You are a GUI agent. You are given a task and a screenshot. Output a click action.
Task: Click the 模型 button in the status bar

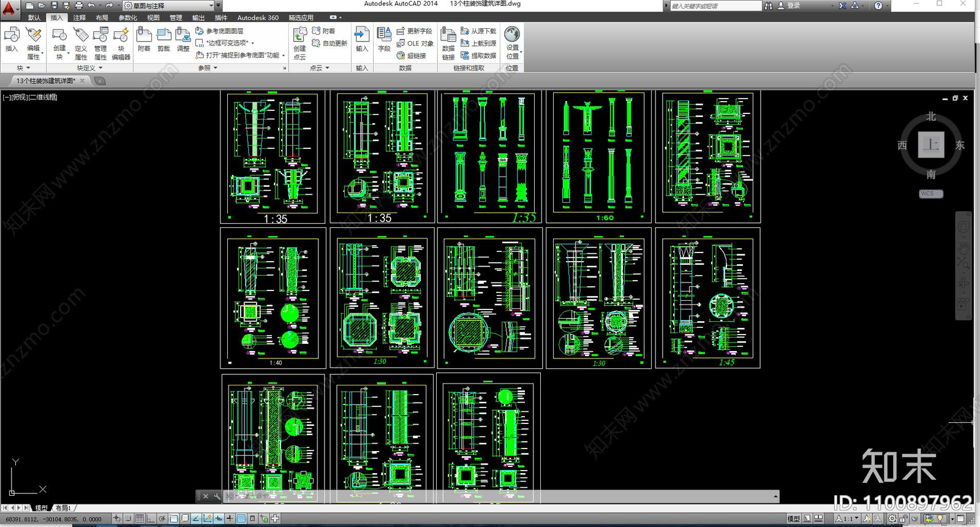pyautogui.click(x=793, y=518)
